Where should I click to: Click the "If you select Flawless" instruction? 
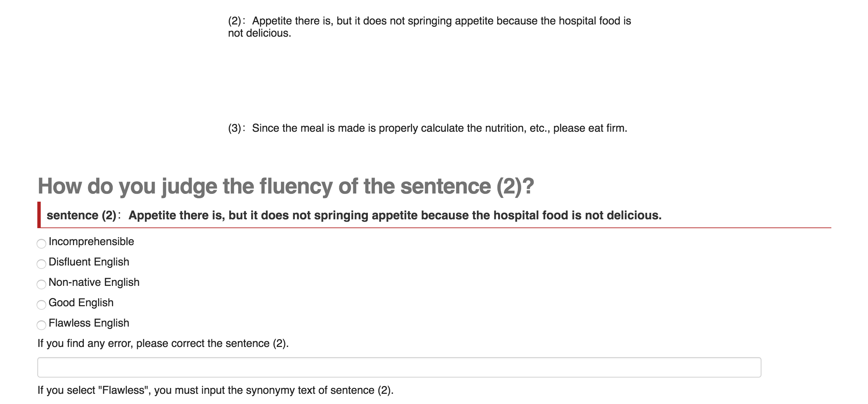(x=215, y=390)
